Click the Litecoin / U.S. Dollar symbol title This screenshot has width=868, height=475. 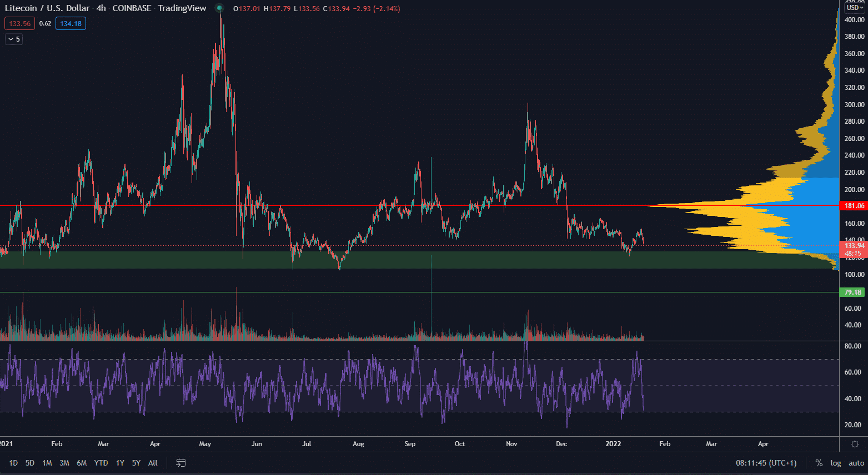pyautogui.click(x=47, y=8)
